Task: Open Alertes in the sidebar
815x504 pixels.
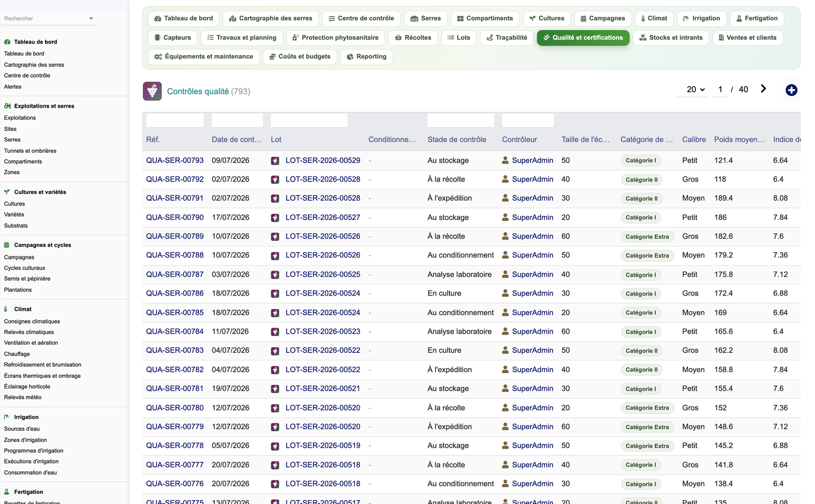Action: click(12, 87)
